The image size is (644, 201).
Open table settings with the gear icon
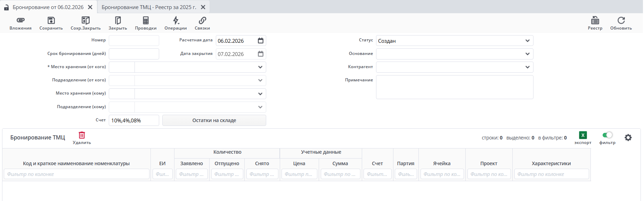[628, 138]
